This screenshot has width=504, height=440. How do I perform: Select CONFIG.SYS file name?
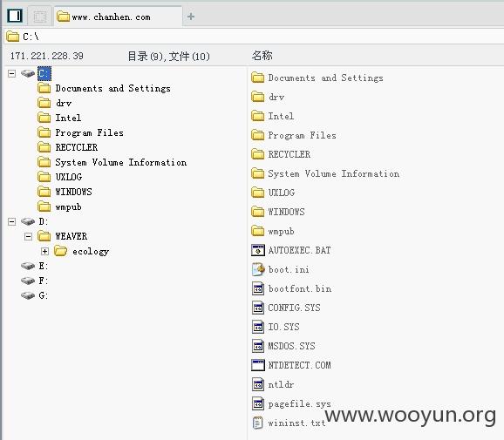pos(294,308)
